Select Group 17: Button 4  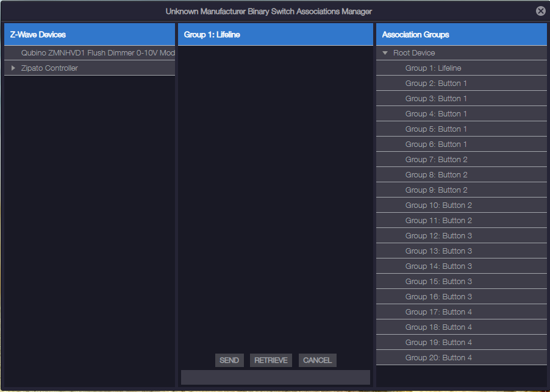[438, 312]
